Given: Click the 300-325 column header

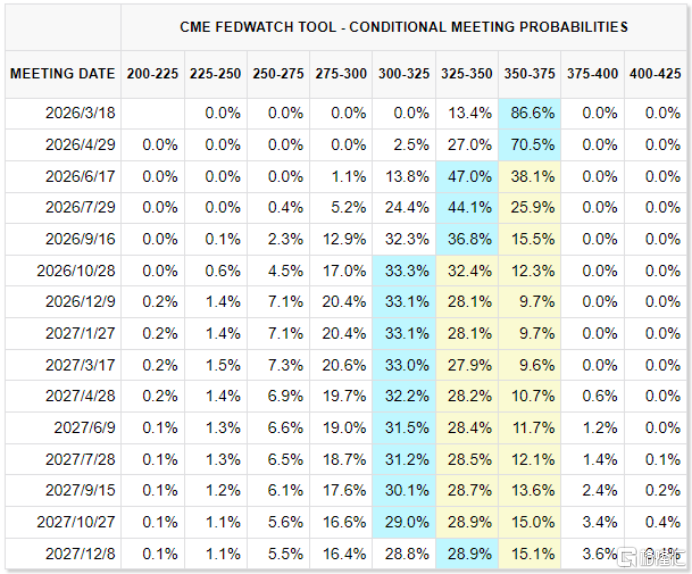Looking at the screenshot, I should [404, 74].
